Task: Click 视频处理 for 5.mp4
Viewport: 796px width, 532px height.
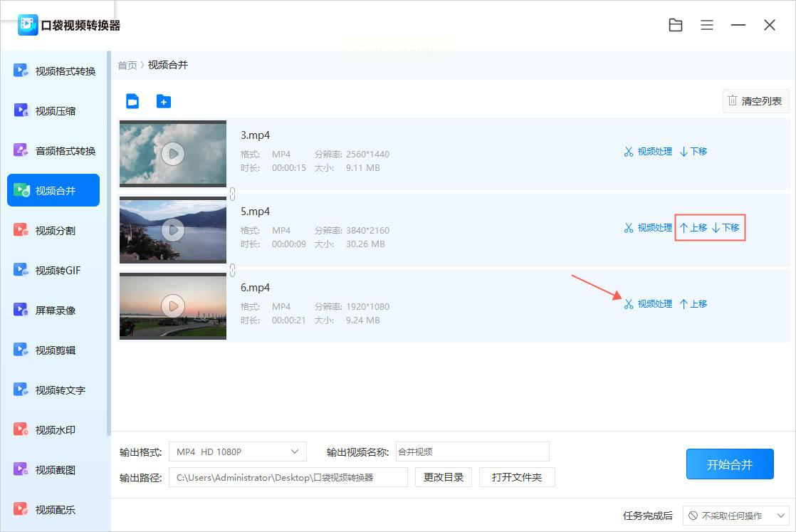Action: [649, 227]
